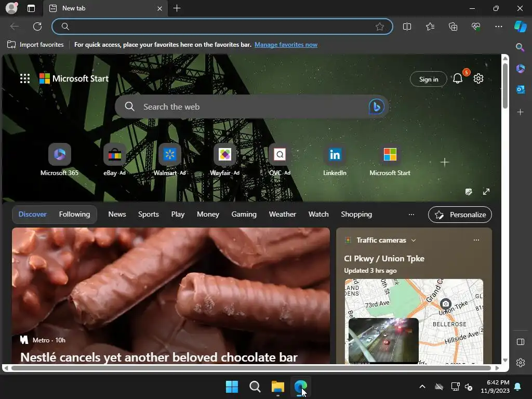The height and width of the screenshot is (399, 532).
Task: Toggle the sidebar layout icon
Action: [x=521, y=342]
